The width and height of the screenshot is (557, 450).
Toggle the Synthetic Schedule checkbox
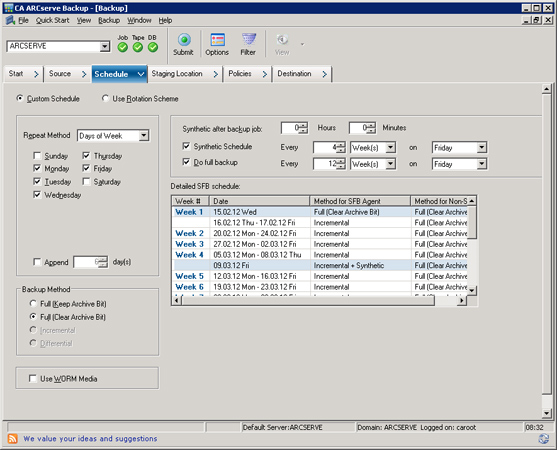click(x=186, y=146)
